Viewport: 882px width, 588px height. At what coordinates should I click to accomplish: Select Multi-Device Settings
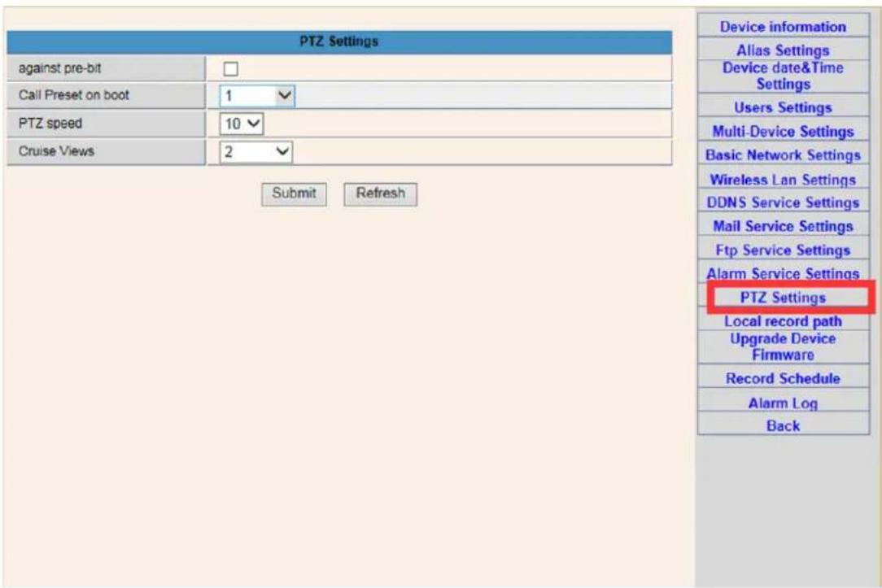(x=783, y=131)
